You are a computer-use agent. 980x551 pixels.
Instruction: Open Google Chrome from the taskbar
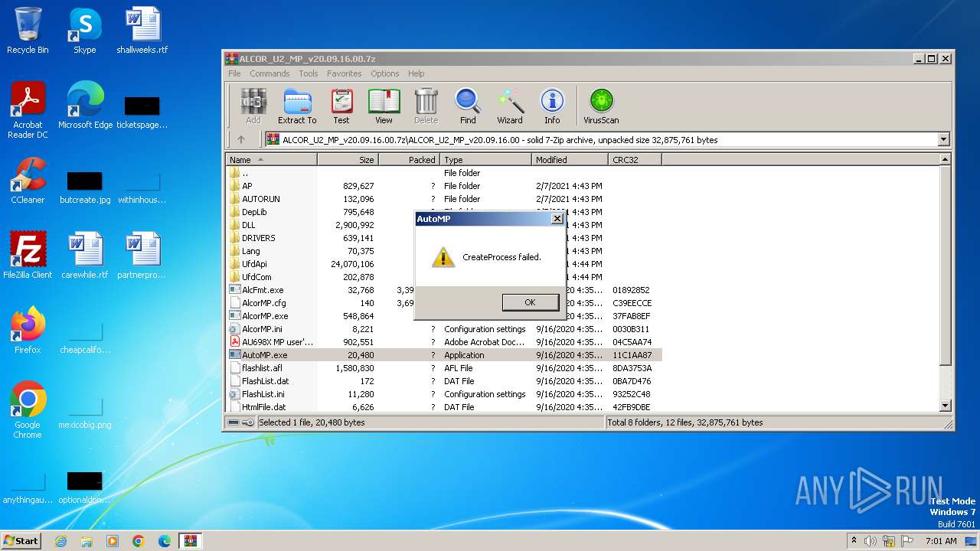pyautogui.click(x=139, y=541)
